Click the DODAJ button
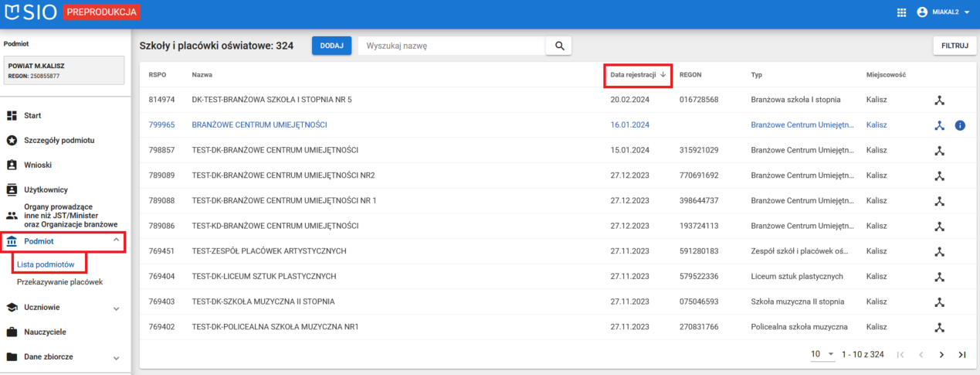This screenshot has width=980, height=375. (331, 46)
